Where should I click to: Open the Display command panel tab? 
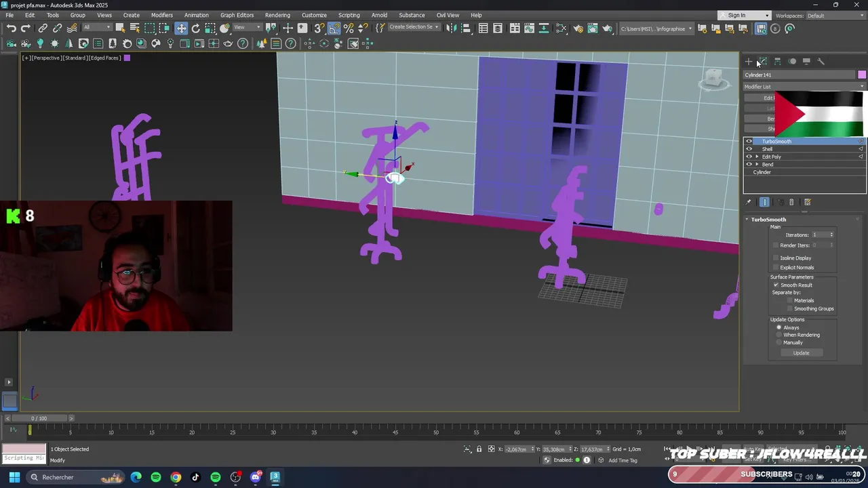coord(806,62)
